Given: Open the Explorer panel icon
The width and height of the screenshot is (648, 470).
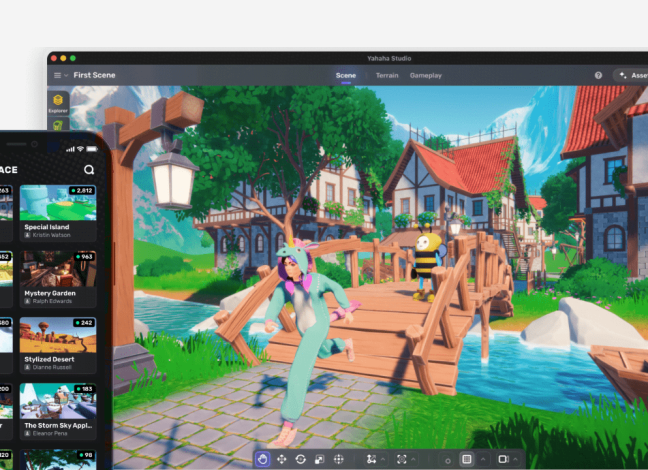Looking at the screenshot, I should pyautogui.click(x=58, y=103).
